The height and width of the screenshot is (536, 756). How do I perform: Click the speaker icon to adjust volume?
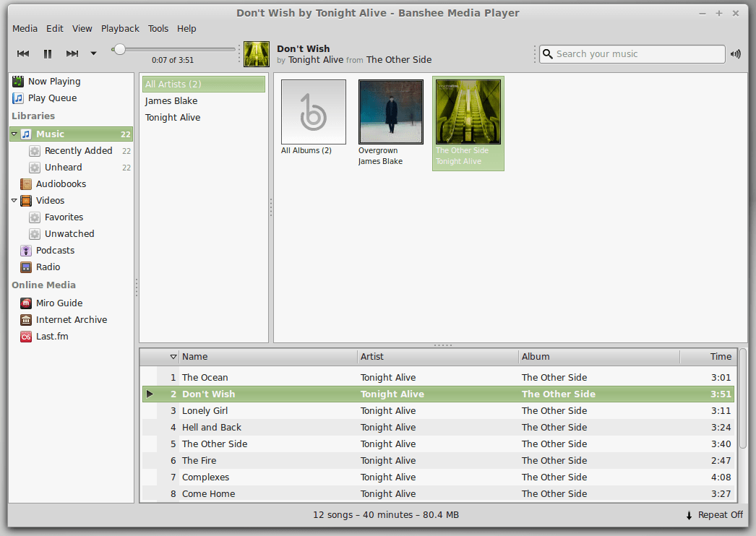click(735, 53)
